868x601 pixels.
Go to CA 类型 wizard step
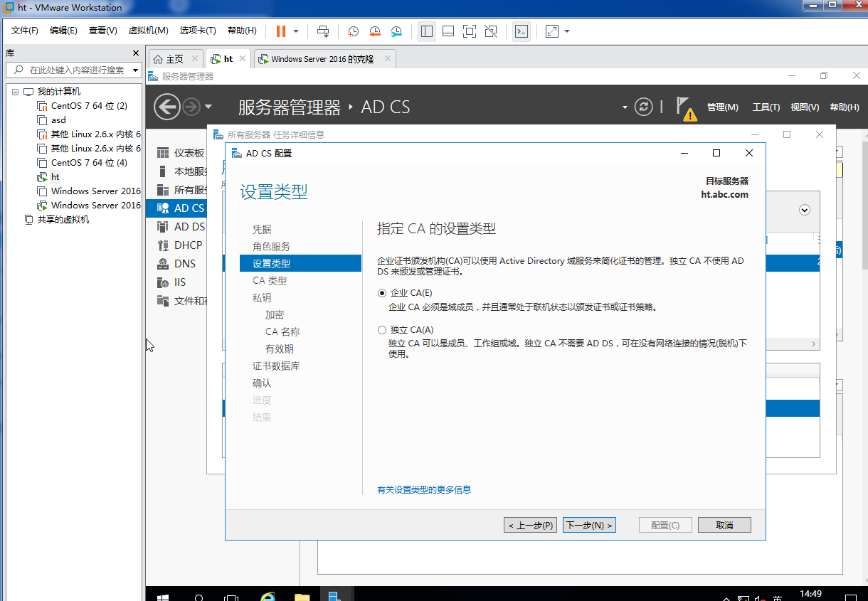(270, 280)
